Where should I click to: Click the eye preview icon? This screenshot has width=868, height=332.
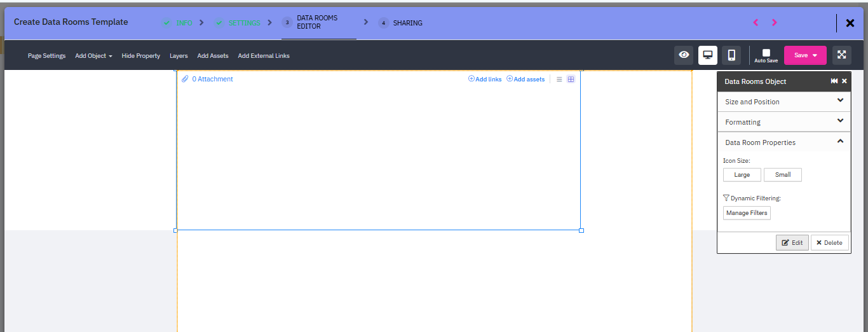(x=684, y=55)
